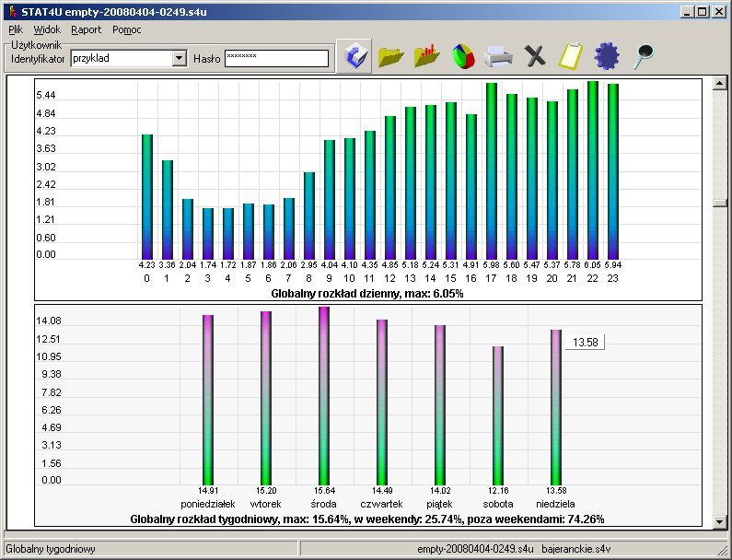732x560 pixels.
Task: Open the Pomoc menu
Action: point(126,29)
